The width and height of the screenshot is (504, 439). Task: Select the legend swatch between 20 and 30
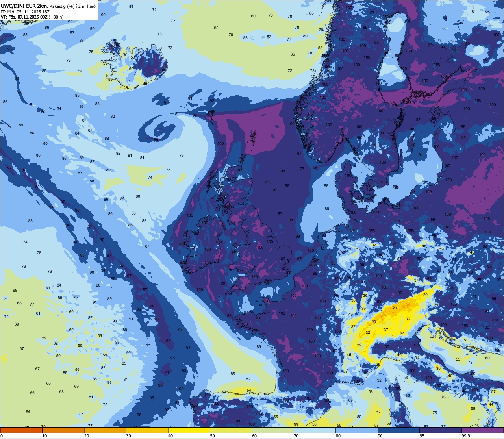click(105, 430)
